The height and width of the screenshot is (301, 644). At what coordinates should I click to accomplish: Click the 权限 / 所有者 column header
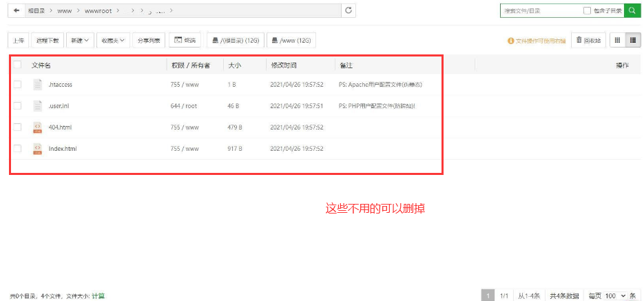[191, 65]
